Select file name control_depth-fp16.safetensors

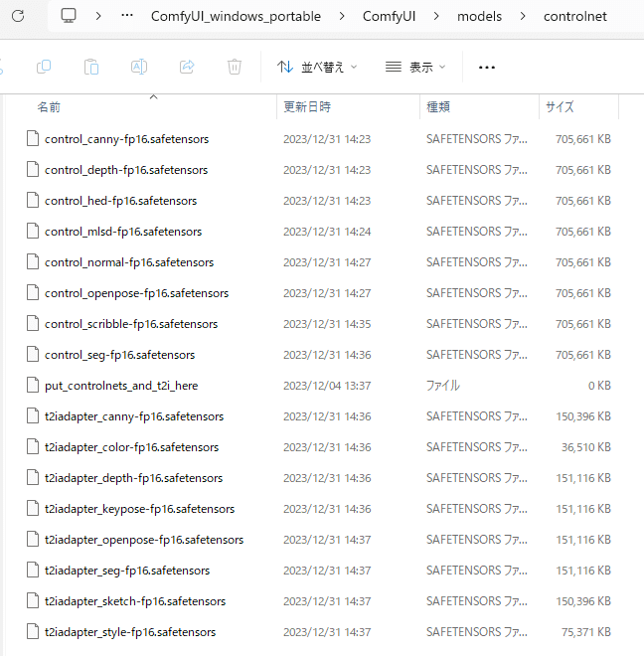(126, 170)
